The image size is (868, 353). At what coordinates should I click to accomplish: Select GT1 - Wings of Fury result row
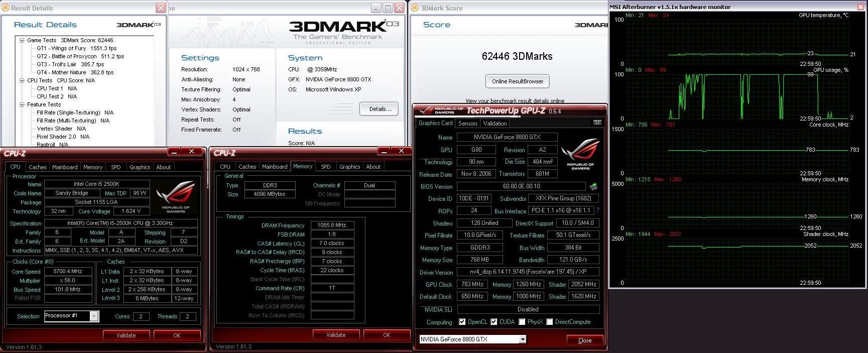pos(76,48)
